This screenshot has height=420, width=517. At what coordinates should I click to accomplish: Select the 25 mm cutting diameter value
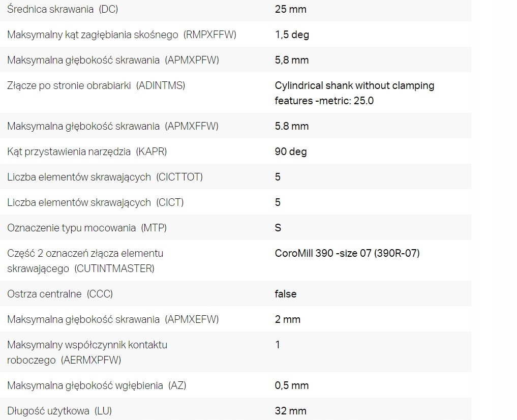[290, 9]
